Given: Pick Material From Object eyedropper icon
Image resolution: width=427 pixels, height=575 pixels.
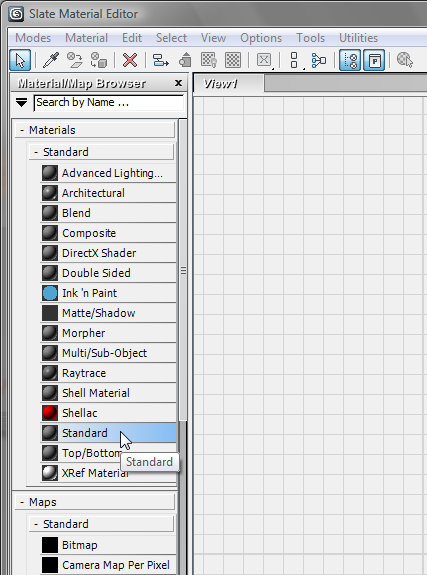Looking at the screenshot, I should point(51,60).
